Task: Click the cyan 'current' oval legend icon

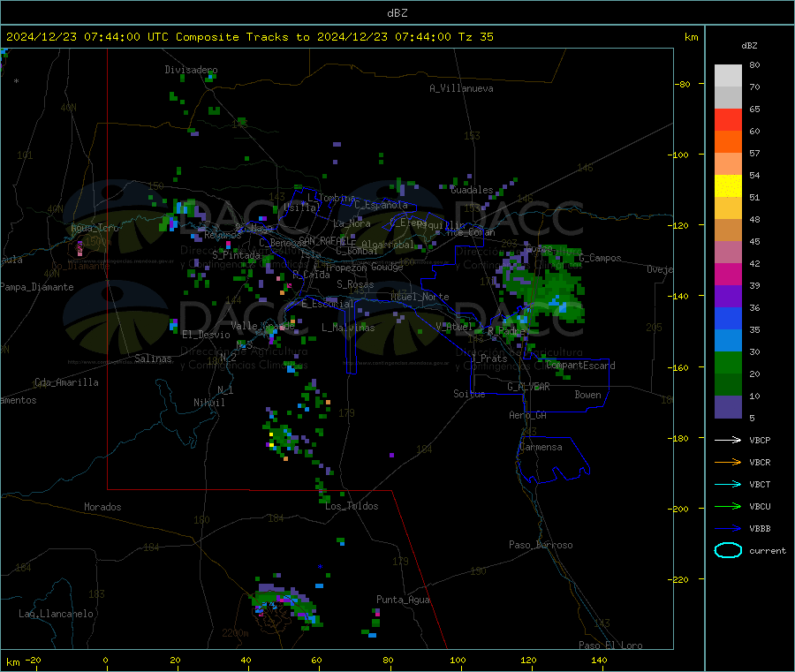Action: pos(728,550)
